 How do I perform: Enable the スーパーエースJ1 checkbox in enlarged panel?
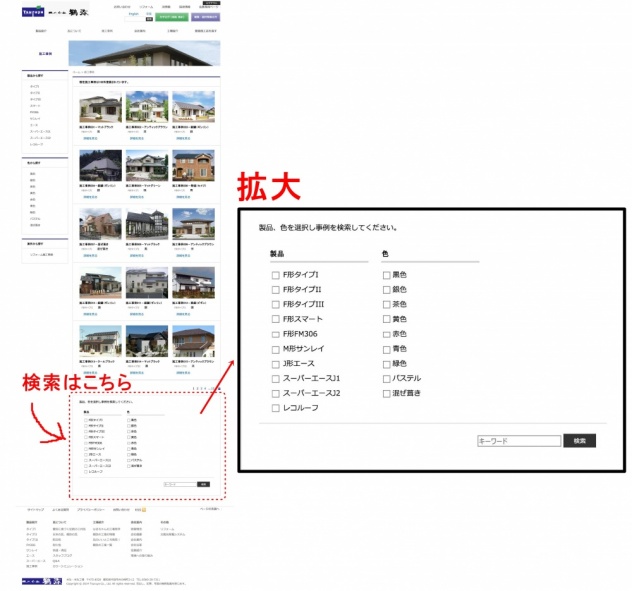coord(276,379)
